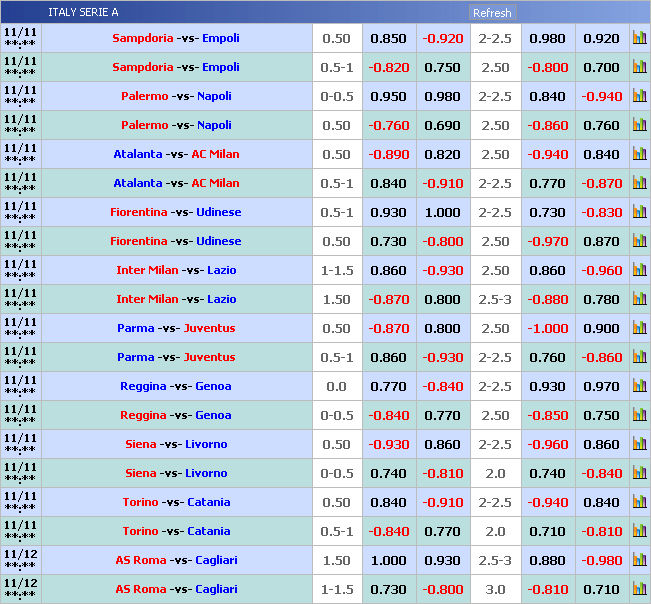Screen dimensions: 651x604
Task: Pick the -0.890 odds for Atalanta-AC Milan
Action: [388, 155]
